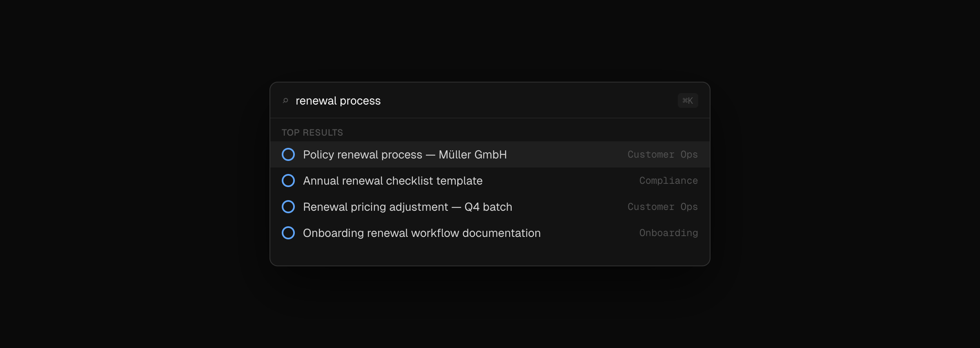Image resolution: width=980 pixels, height=348 pixels.
Task: Click circle icon beside Annual renewal checklist
Action: [x=288, y=181]
